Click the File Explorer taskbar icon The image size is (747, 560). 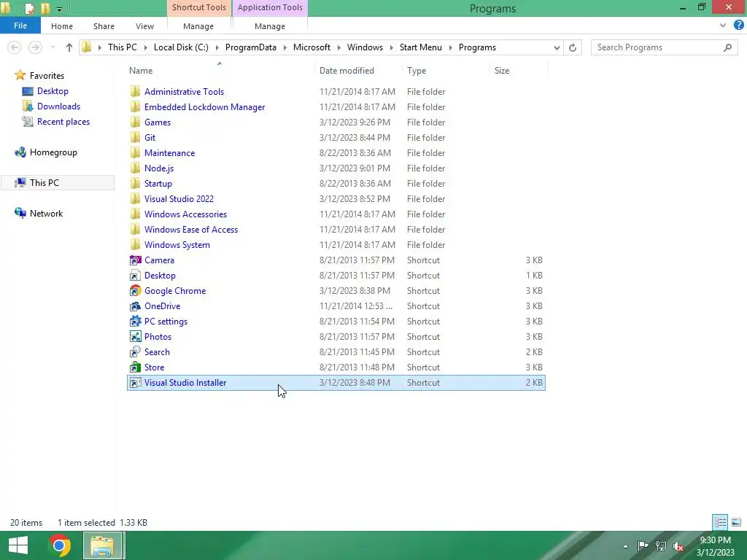click(104, 545)
